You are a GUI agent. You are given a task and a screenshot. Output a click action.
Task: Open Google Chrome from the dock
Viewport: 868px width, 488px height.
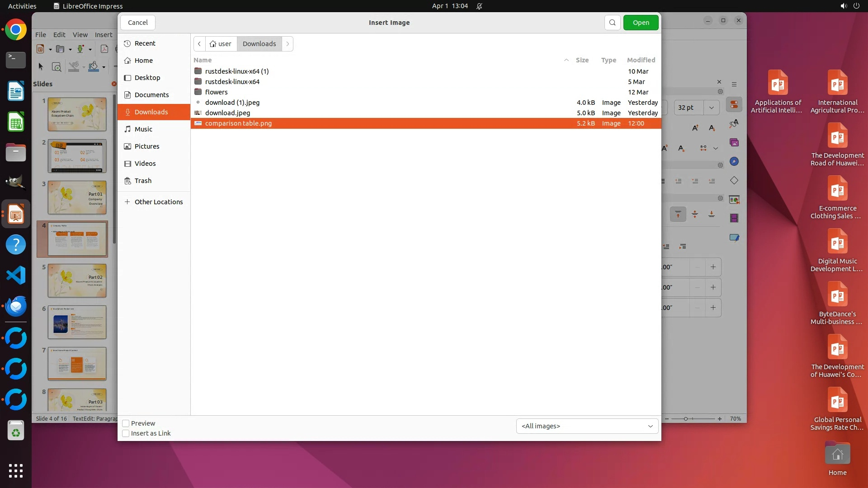coord(16,30)
